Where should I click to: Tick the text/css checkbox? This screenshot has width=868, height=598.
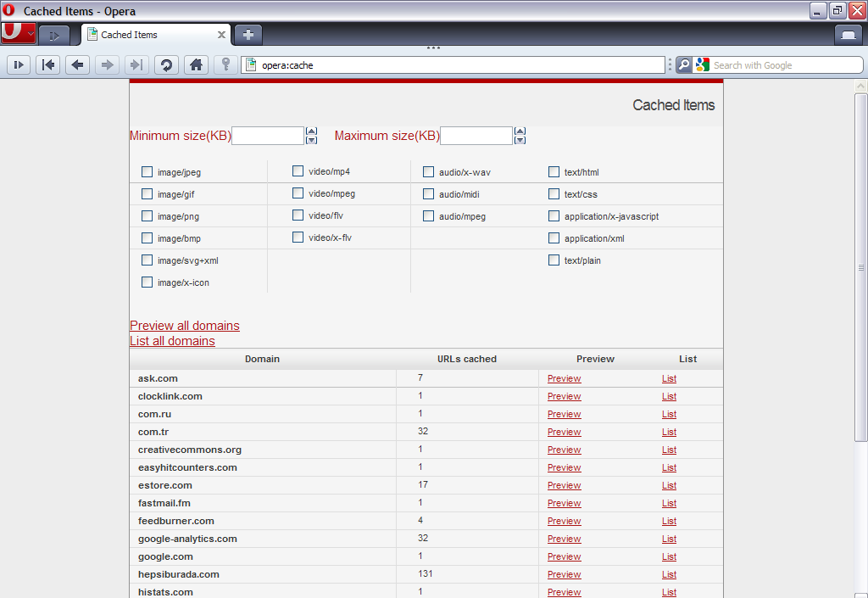(554, 193)
